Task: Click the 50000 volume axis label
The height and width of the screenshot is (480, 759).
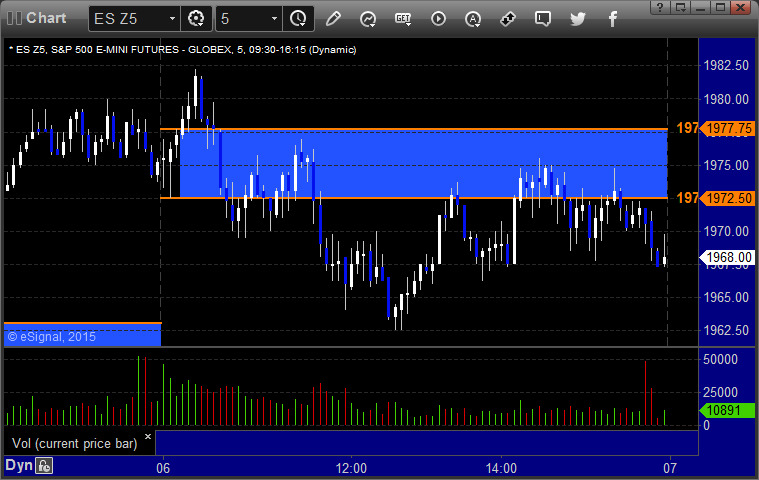Action: pos(721,359)
